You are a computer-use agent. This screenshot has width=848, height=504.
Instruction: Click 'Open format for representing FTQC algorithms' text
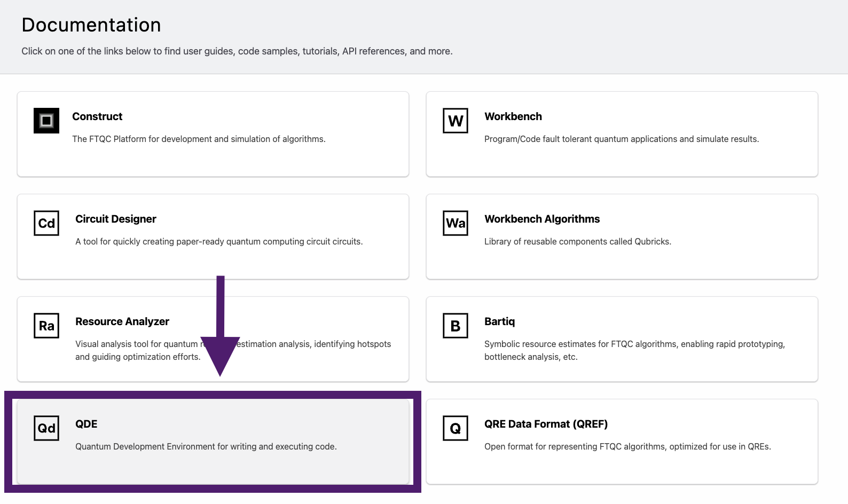point(627,446)
